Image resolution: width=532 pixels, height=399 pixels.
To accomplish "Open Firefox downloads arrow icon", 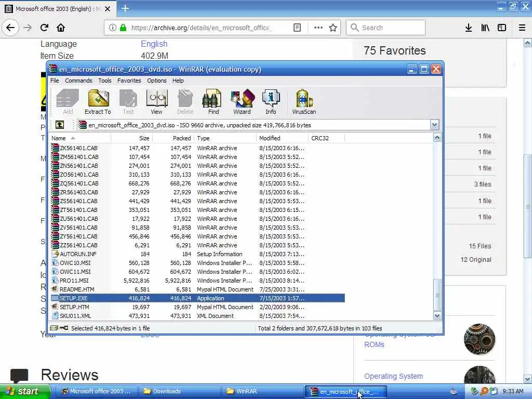I will point(469,28).
